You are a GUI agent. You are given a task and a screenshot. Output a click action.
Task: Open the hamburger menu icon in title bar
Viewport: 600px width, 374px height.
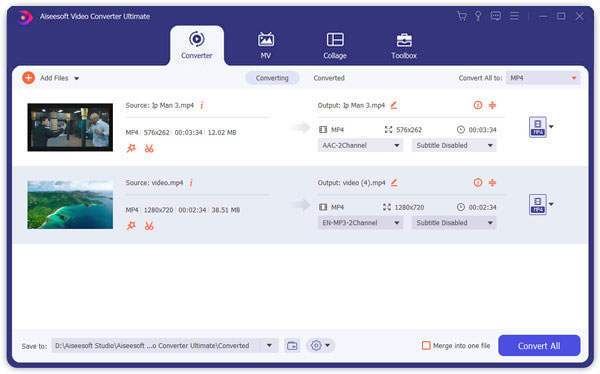coord(514,16)
